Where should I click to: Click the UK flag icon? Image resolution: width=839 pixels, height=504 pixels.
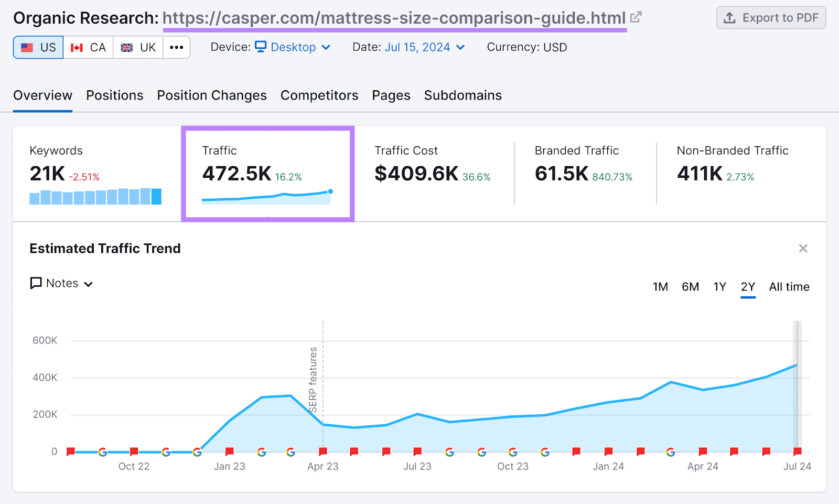pyautogui.click(x=127, y=48)
